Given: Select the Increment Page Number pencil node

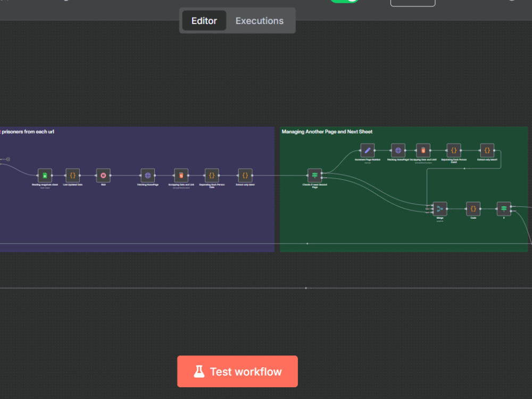Looking at the screenshot, I should (x=368, y=151).
